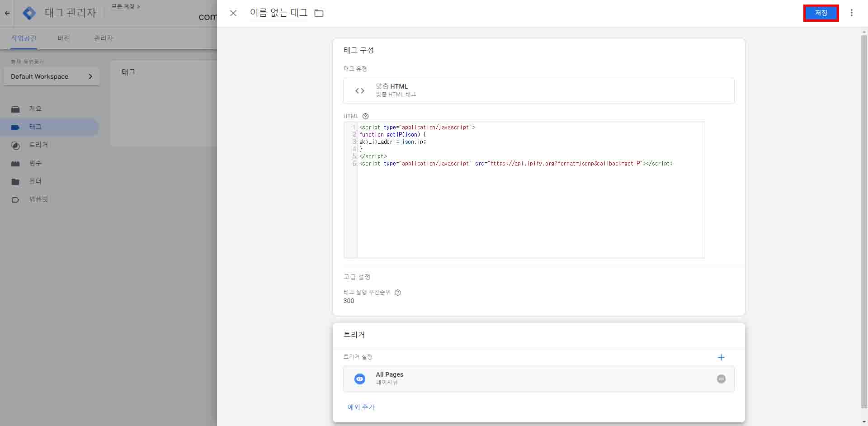Click the vertical scrollbar thumb
The width and height of the screenshot is (868, 426).
pyautogui.click(x=864, y=222)
